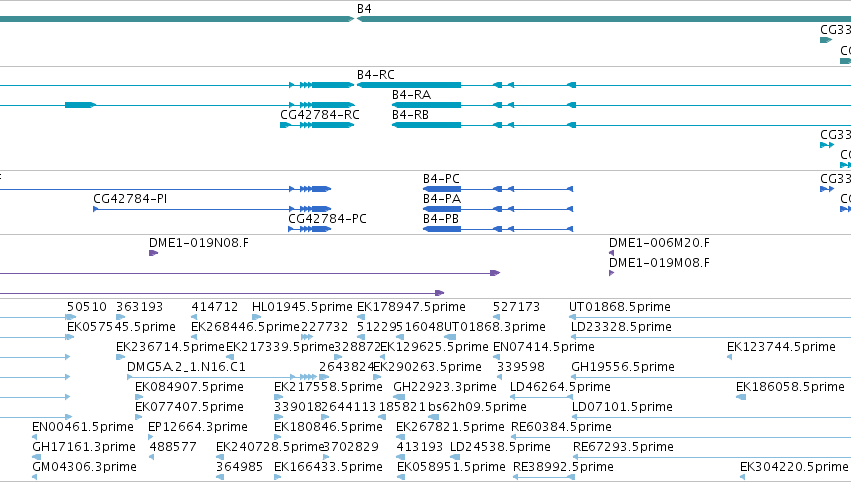This screenshot has height=482, width=851.
Task: Click the CG42784-PC protein label
Action: coord(327,219)
